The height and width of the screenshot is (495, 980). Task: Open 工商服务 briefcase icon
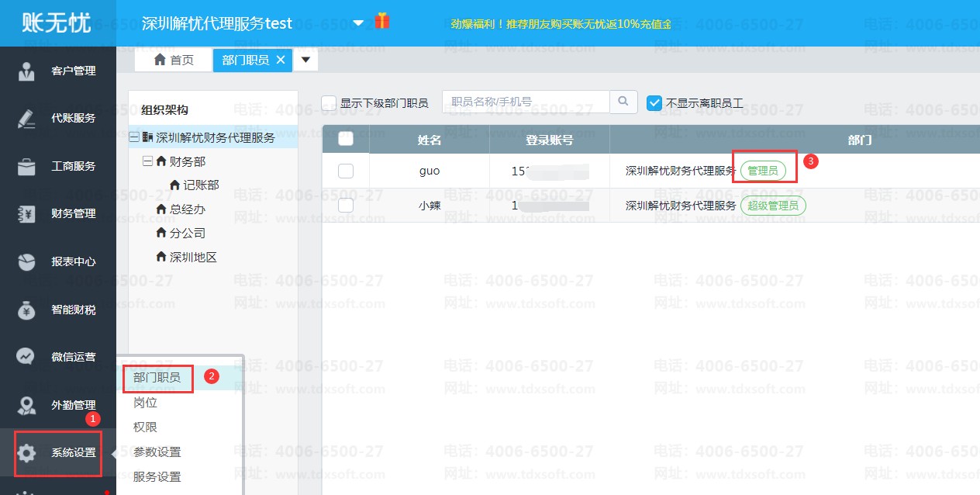pos(26,166)
